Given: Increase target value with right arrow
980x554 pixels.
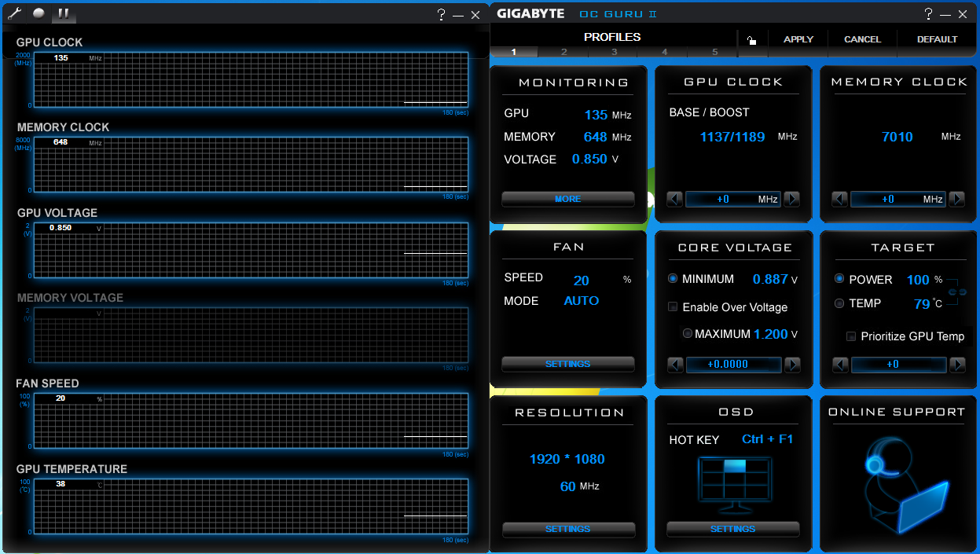Looking at the screenshot, I should point(957,365).
